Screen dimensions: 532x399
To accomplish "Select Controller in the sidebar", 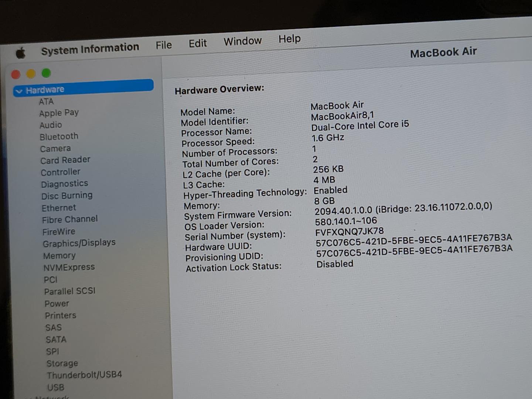I will (x=61, y=172).
